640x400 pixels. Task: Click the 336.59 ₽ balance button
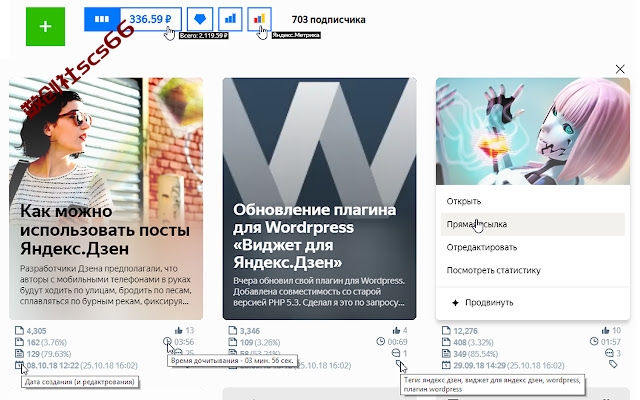pos(151,19)
